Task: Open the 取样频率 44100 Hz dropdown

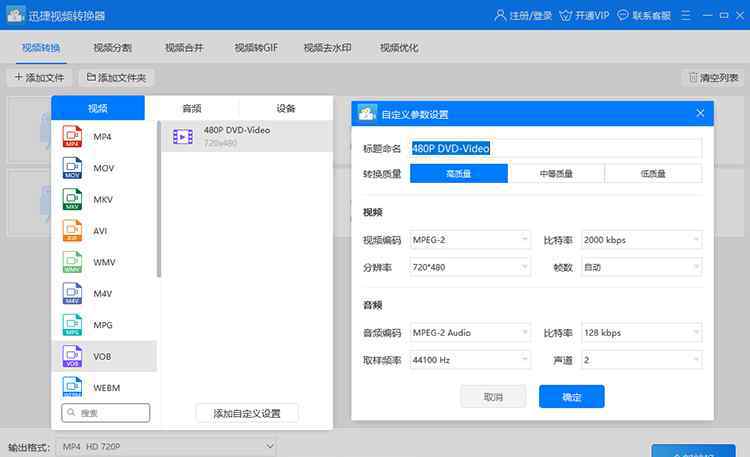Action: click(469, 360)
